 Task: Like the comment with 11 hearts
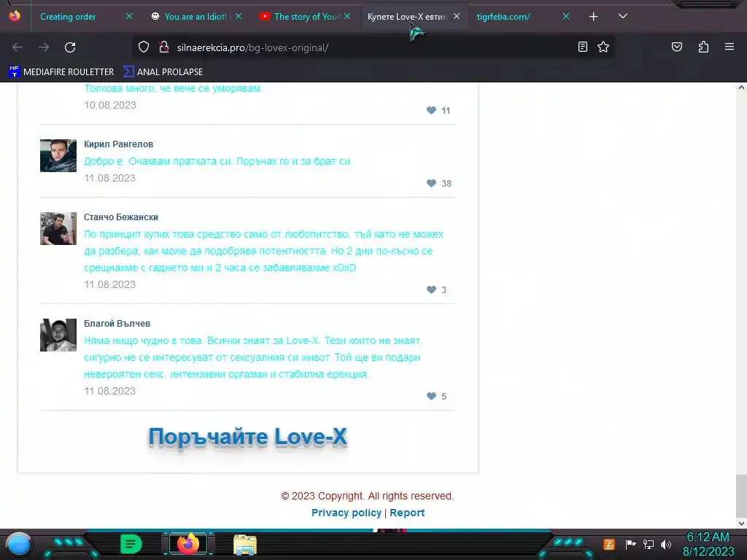pyautogui.click(x=431, y=111)
